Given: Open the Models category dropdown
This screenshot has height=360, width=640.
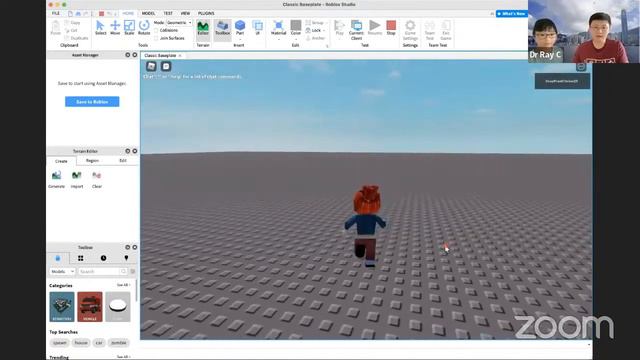Looking at the screenshot, I should pos(62,271).
